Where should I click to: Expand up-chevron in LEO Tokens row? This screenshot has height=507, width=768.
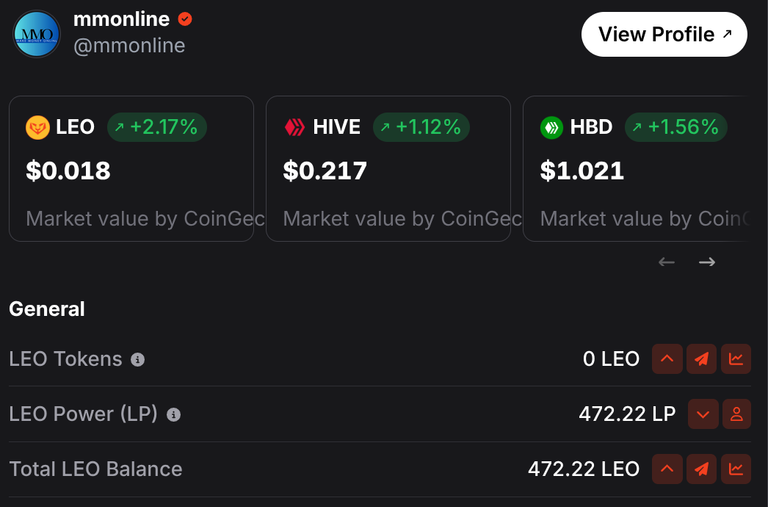pos(667,359)
